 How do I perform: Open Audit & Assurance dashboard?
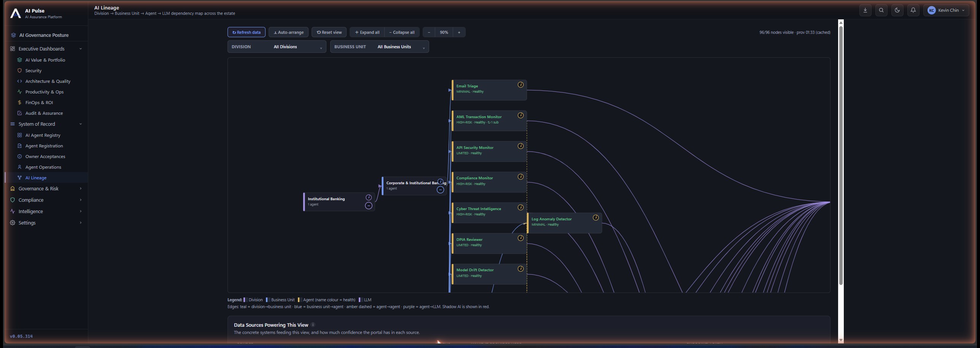(x=44, y=113)
